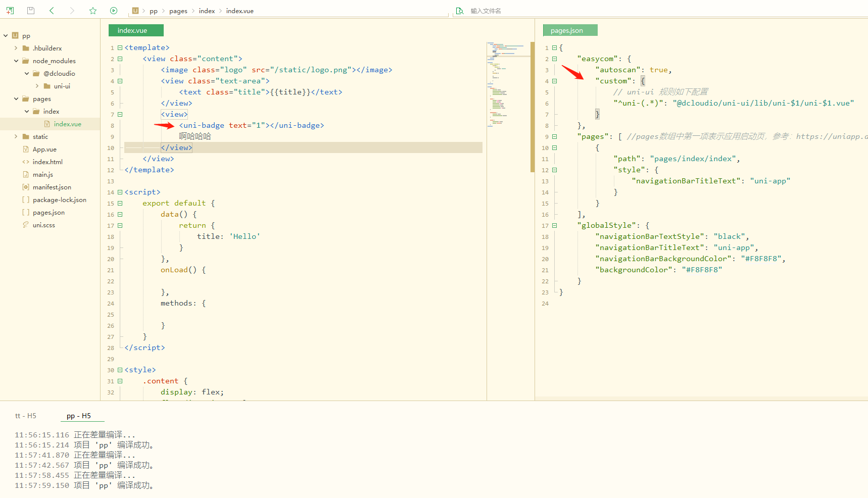
Task: Go forward with the right arrow icon
Action: pyautogui.click(x=72, y=11)
